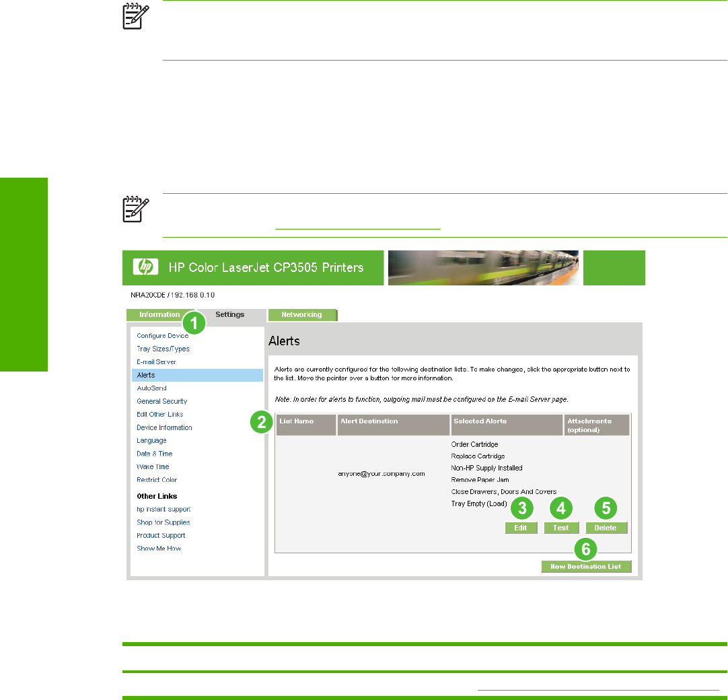Open Shop for Supplies link
The image size is (728, 700).
pos(163,522)
